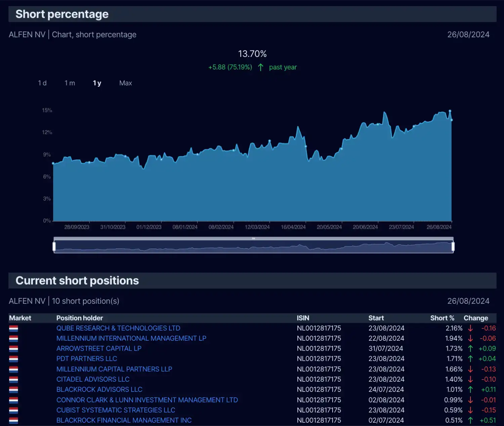Open CITADEL ADVISORS LLC holder page

(93, 379)
